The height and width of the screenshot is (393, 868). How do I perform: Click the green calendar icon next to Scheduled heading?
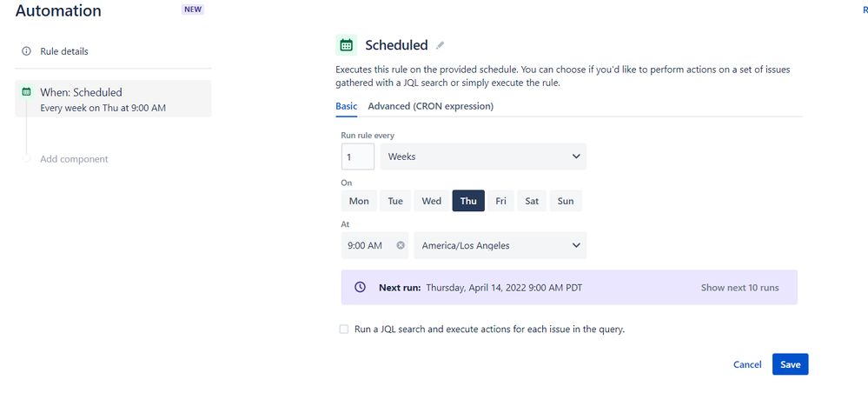pos(347,45)
